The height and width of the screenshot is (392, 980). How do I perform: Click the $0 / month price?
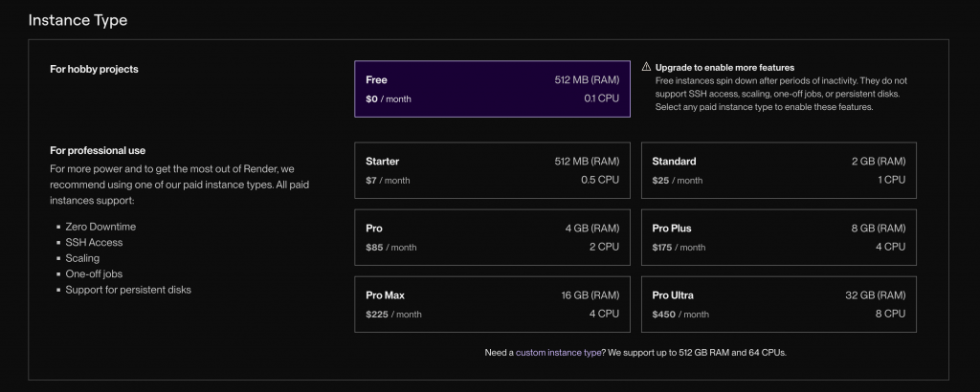coord(388,98)
